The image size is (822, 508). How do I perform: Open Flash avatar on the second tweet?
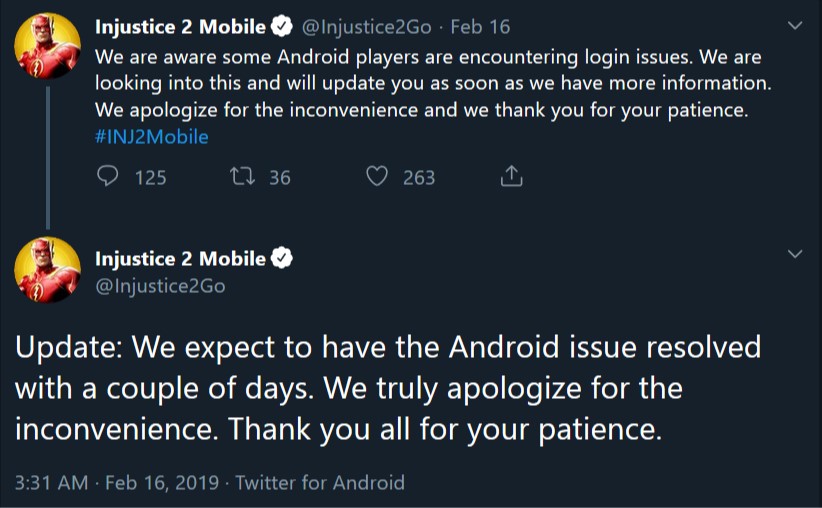point(47,269)
